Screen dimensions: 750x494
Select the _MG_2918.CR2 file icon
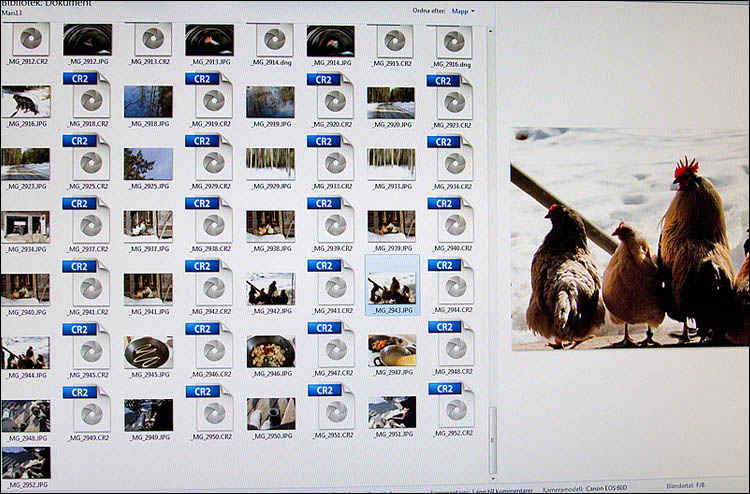tap(87, 94)
